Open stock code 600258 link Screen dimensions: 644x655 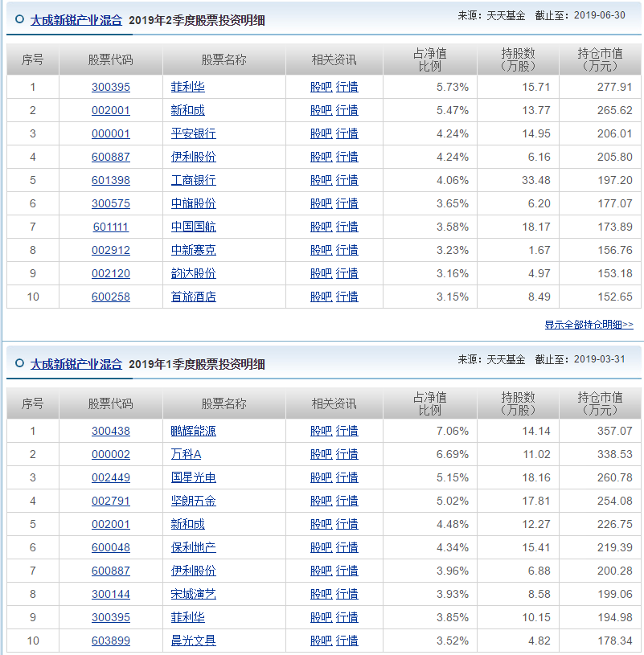(111, 297)
